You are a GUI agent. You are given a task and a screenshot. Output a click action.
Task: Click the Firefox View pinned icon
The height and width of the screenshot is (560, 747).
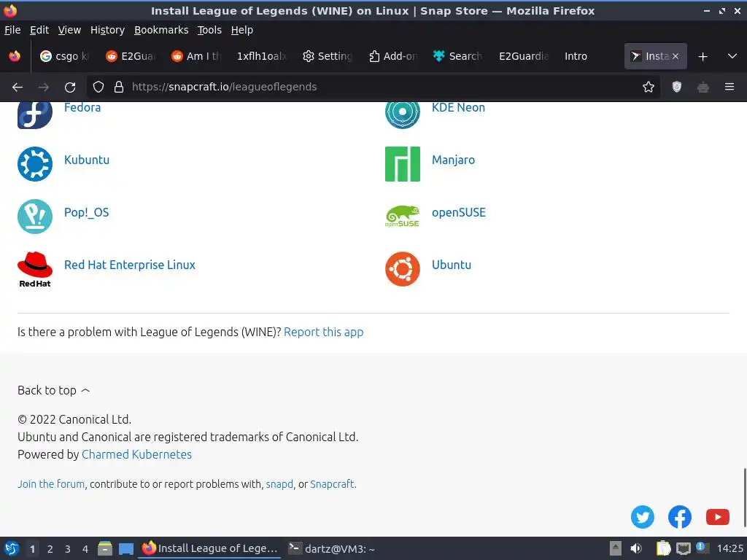(x=15, y=56)
